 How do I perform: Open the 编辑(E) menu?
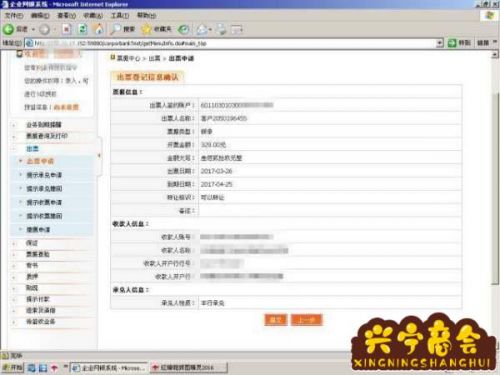pos(40,16)
